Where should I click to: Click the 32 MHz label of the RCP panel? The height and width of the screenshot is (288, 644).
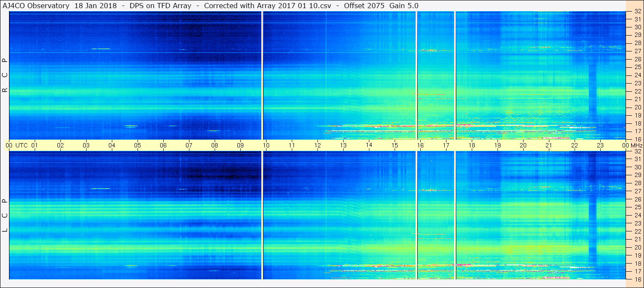637,12
